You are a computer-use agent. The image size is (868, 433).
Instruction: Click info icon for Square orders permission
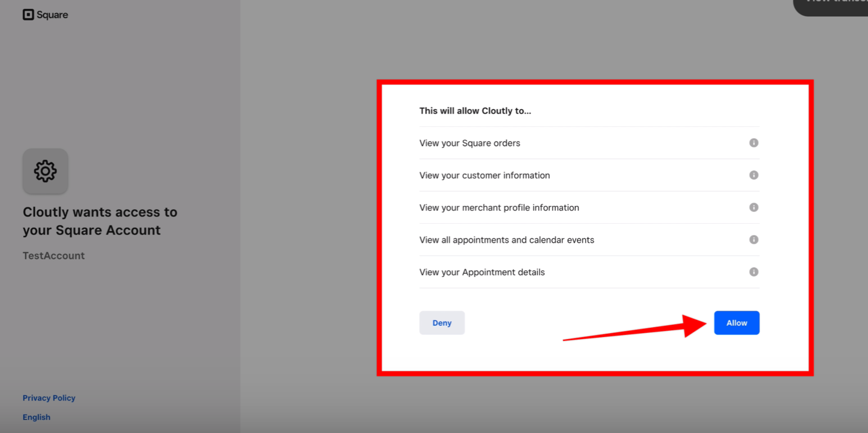[x=754, y=143]
